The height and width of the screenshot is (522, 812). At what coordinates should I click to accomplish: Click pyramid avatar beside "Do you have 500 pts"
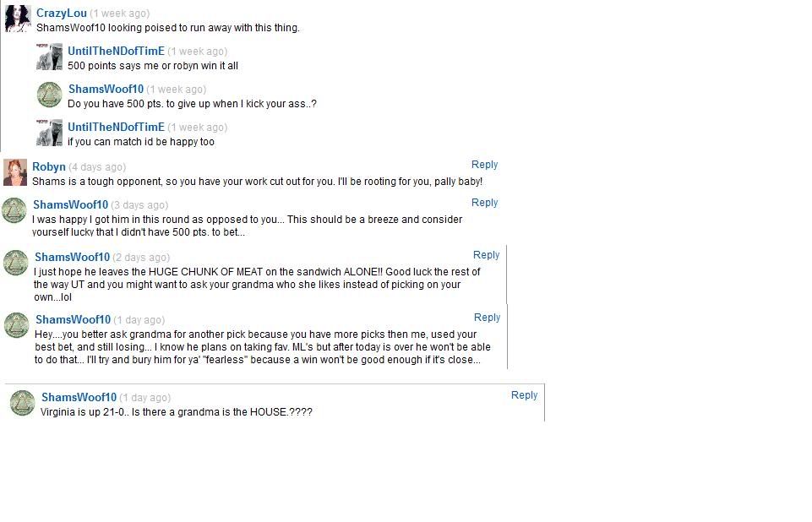click(x=49, y=95)
